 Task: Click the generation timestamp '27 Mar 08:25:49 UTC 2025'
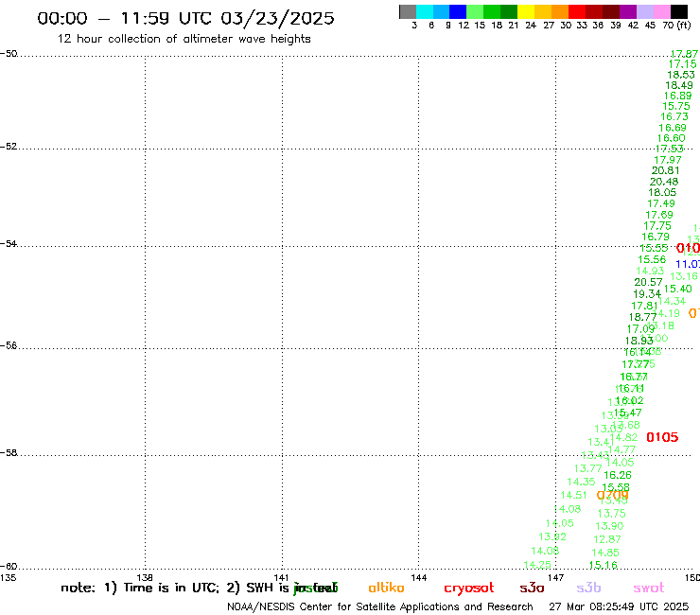(619, 607)
